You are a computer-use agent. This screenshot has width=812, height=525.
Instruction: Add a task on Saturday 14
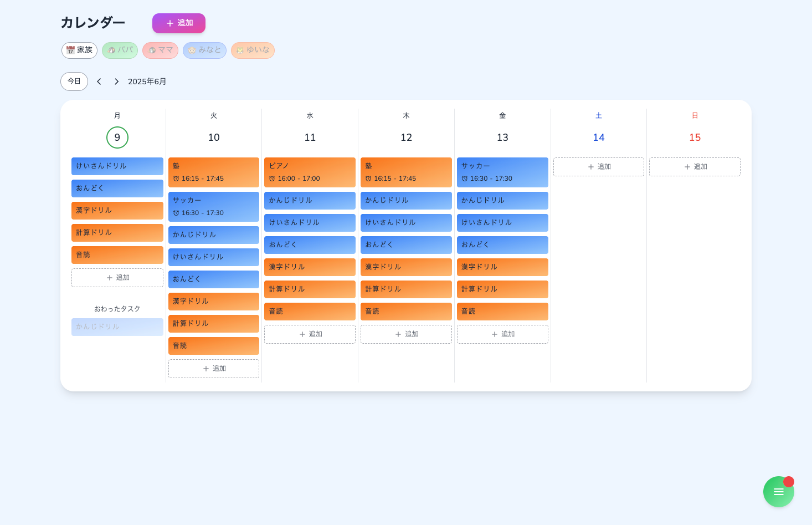pyautogui.click(x=599, y=167)
